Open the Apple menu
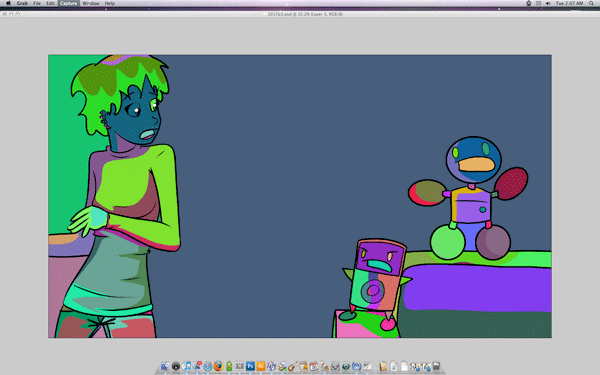 [8, 3]
